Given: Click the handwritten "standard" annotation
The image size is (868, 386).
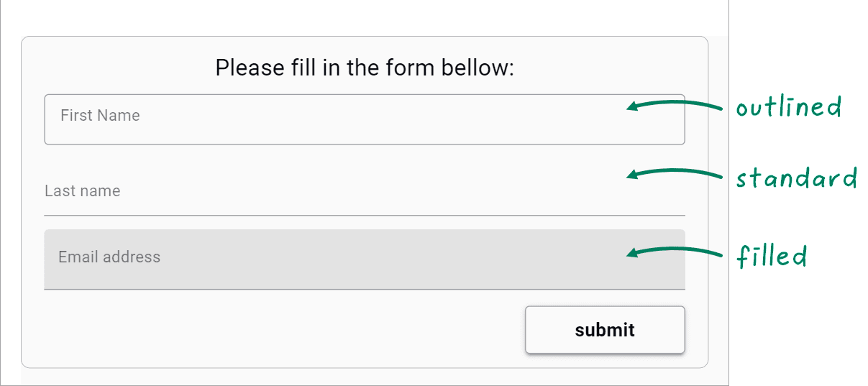Looking at the screenshot, I should (x=796, y=178).
